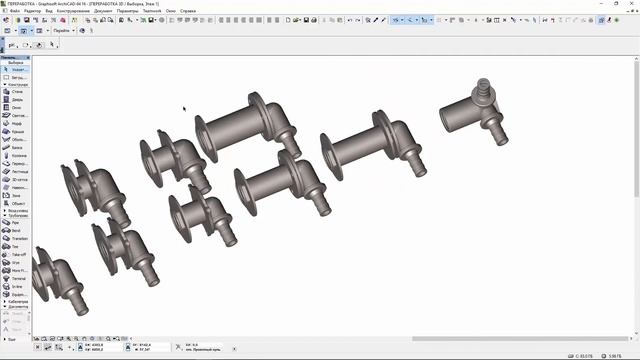Select the Arrow (Указатель) tool
The height and width of the screenshot is (360, 640).
15,70
